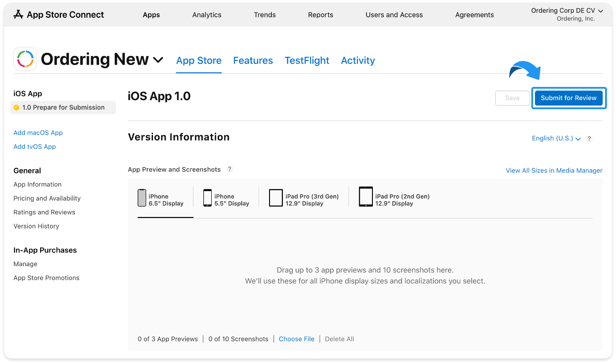
Task: Open Pricing and Availability in sidebar
Action: (x=47, y=198)
